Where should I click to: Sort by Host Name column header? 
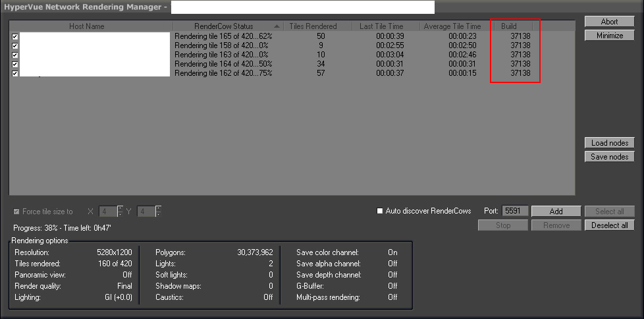click(x=87, y=26)
